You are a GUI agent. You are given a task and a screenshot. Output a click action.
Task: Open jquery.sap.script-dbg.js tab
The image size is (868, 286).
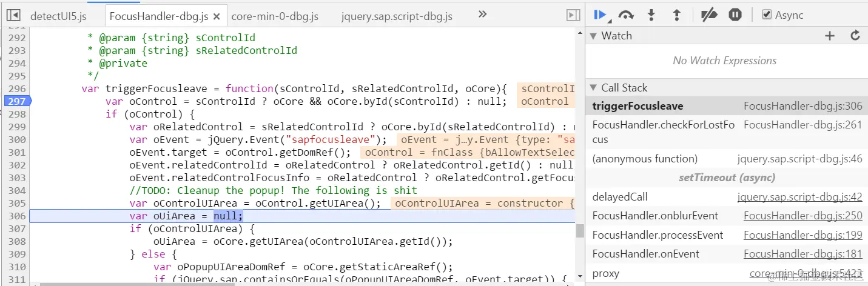397,16
